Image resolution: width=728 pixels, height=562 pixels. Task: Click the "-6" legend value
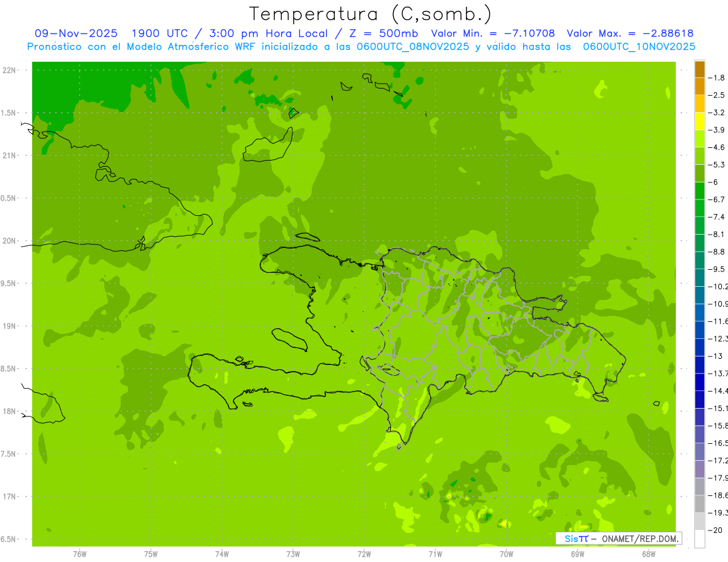713,182
